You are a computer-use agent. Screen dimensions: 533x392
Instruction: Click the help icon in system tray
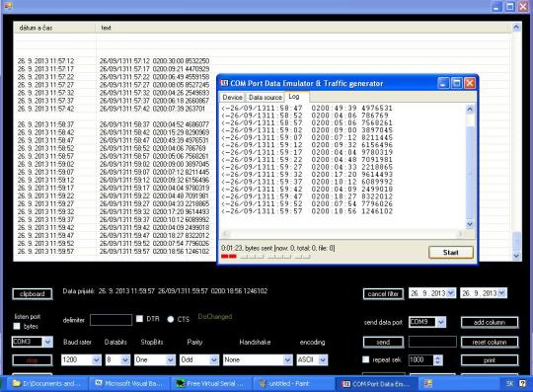pos(523,384)
